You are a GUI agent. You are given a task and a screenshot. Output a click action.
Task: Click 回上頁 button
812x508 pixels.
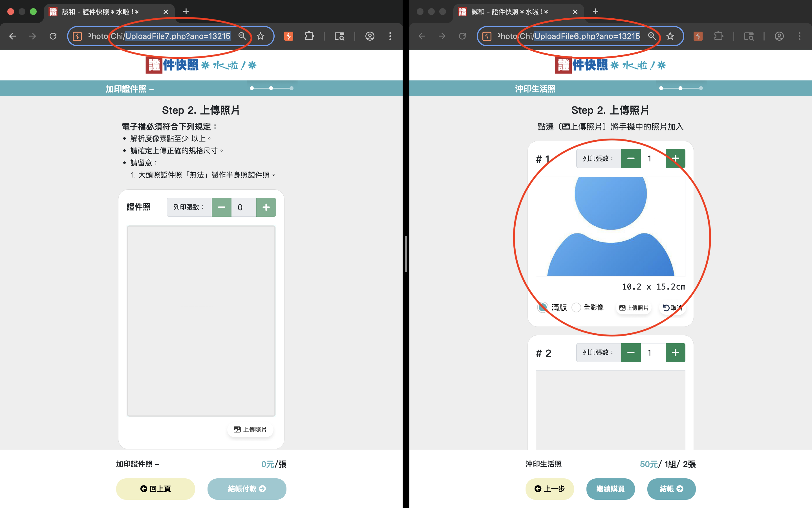(155, 489)
